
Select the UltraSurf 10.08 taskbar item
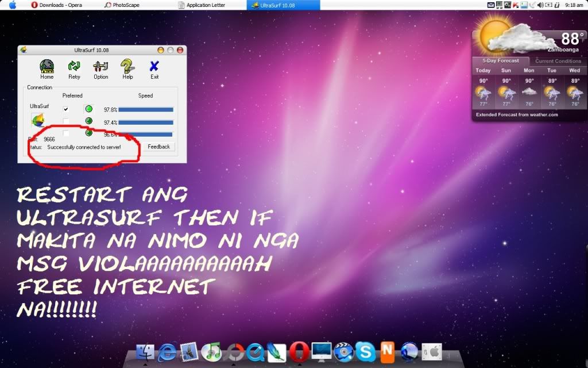click(x=283, y=5)
